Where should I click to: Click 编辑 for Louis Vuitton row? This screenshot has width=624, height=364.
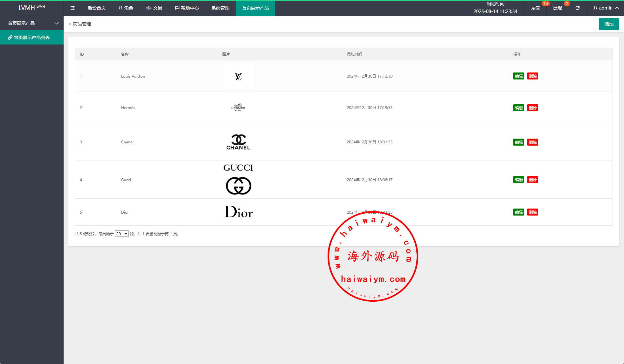pos(518,76)
